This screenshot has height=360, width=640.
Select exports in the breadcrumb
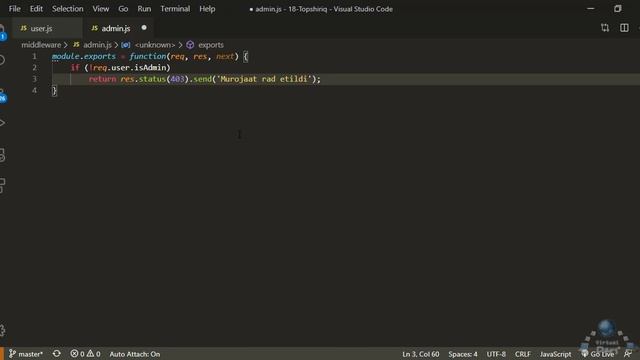[211, 45]
